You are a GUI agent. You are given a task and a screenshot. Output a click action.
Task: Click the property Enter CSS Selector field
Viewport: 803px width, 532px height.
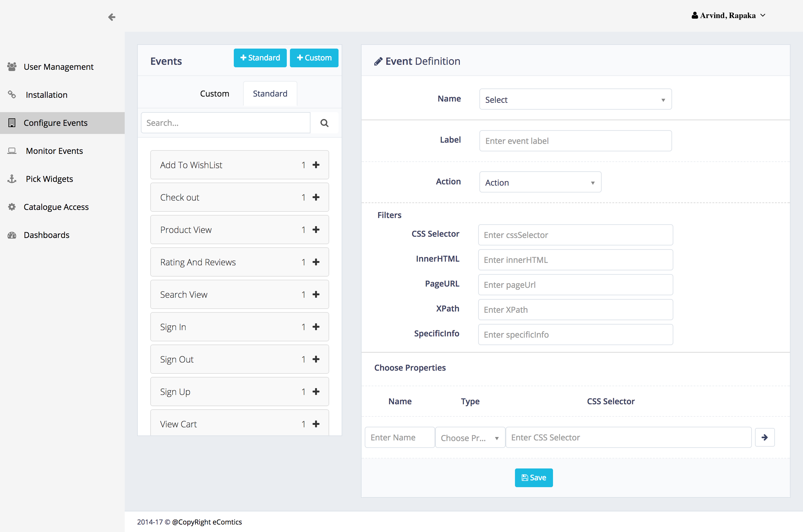click(628, 437)
